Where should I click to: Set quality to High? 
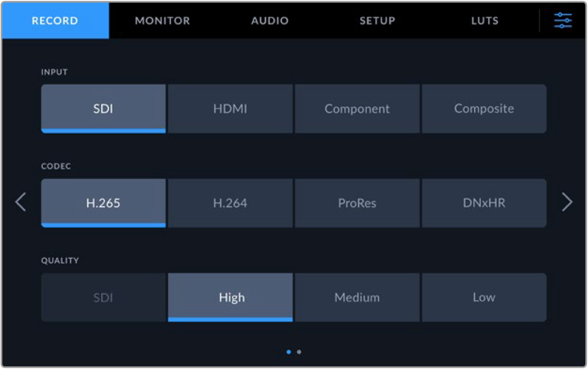pyautogui.click(x=230, y=298)
